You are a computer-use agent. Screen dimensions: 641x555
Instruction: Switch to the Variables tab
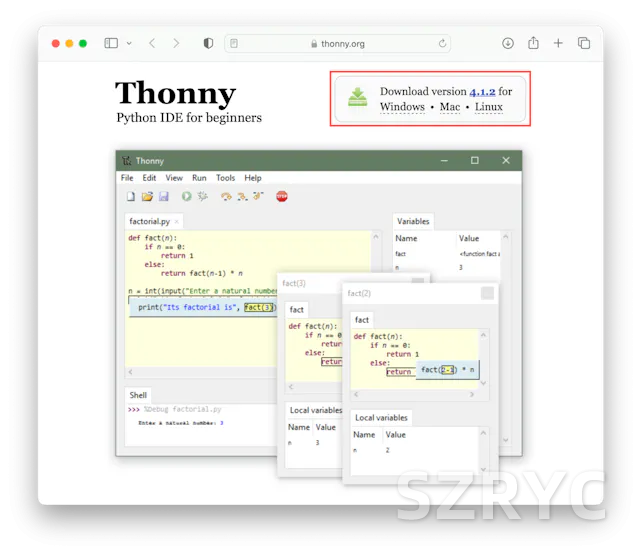[413, 221]
